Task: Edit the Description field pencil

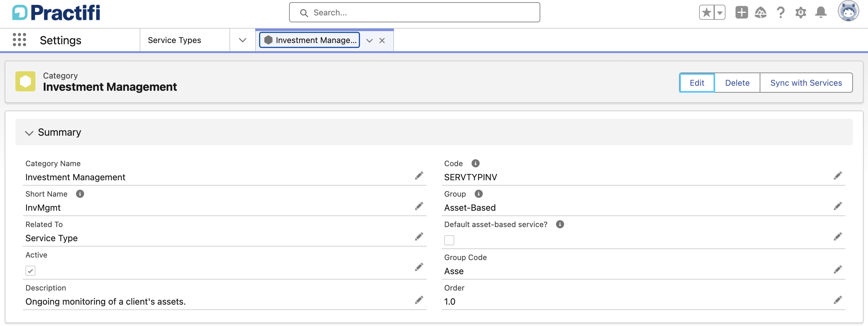Action: [x=418, y=300]
